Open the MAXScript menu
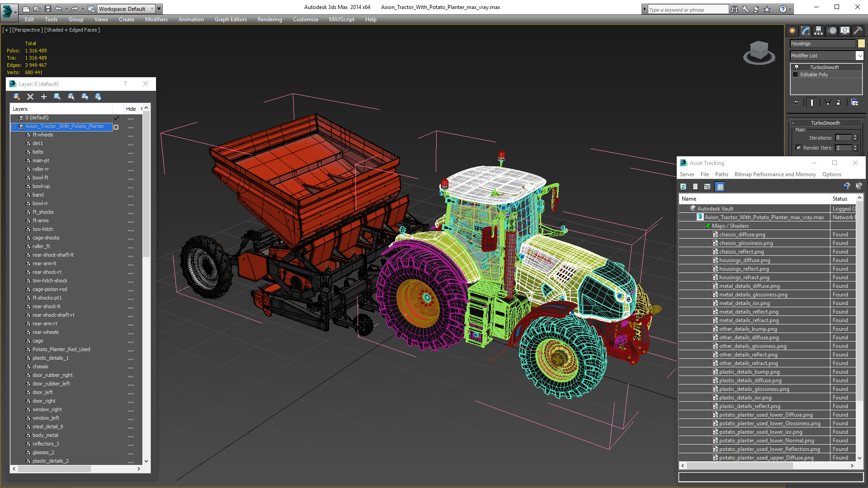The image size is (868, 488). 342,19
